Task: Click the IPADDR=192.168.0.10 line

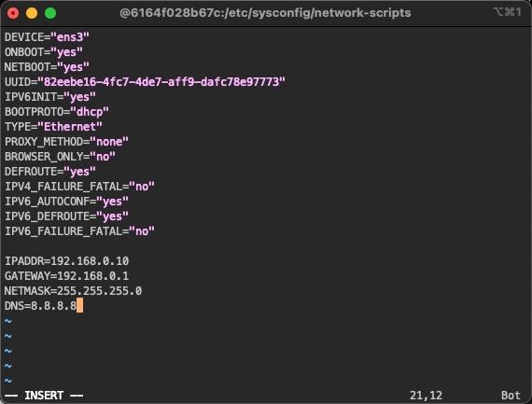Action: pos(66,261)
